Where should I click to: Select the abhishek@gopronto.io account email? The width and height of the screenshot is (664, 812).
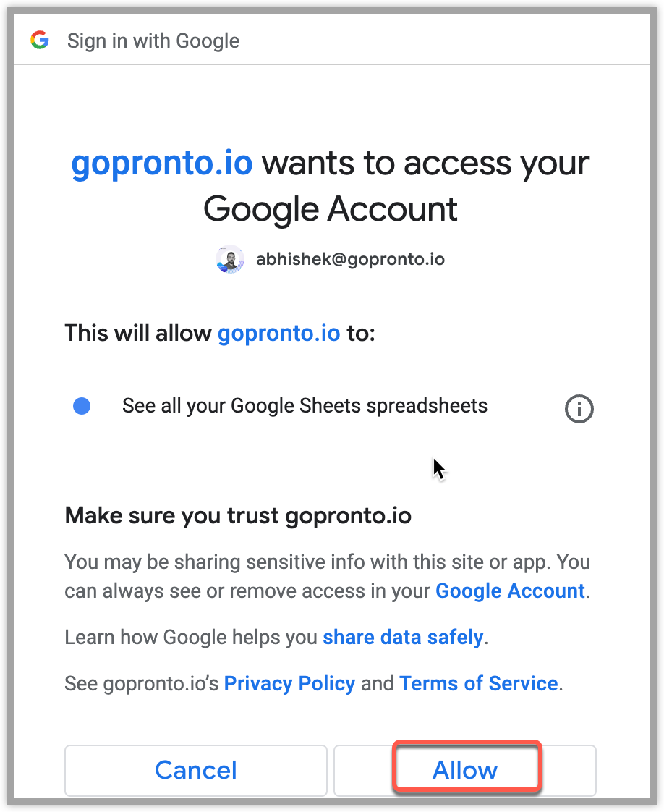(350, 259)
